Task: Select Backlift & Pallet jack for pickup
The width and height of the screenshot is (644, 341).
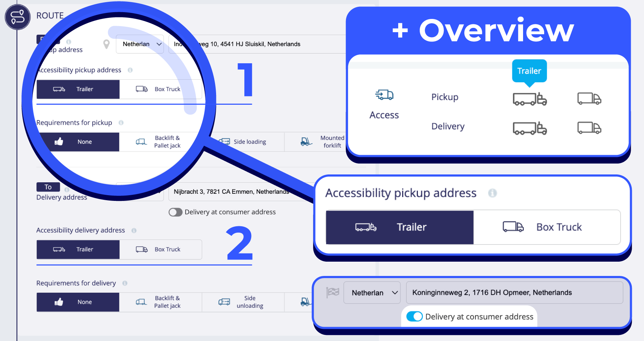Action: (161, 142)
